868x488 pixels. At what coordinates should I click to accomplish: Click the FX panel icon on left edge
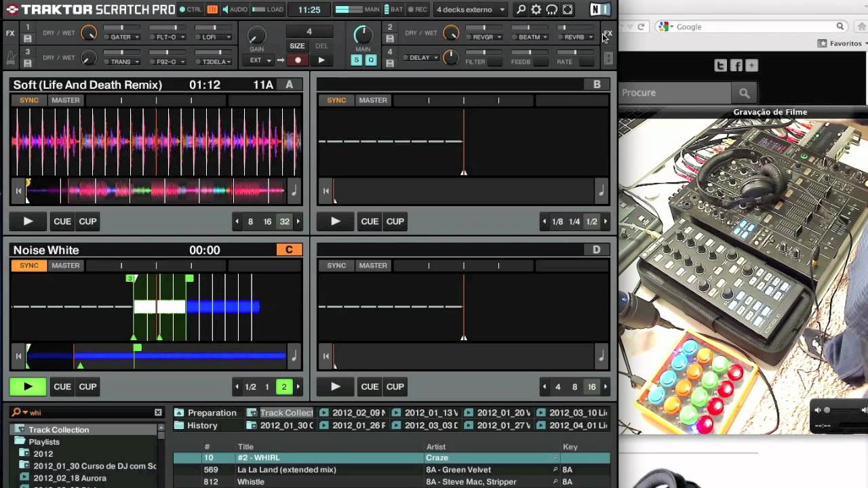point(10,33)
